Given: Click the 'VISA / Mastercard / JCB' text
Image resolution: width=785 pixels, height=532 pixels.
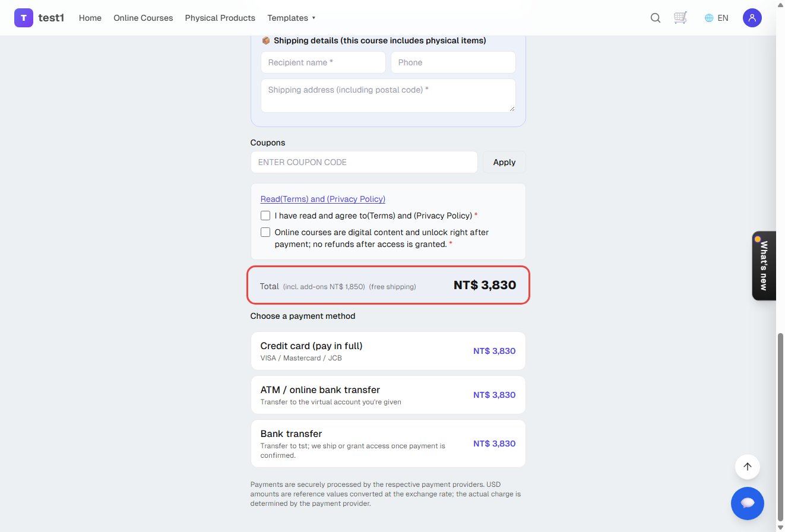Looking at the screenshot, I should click(301, 358).
